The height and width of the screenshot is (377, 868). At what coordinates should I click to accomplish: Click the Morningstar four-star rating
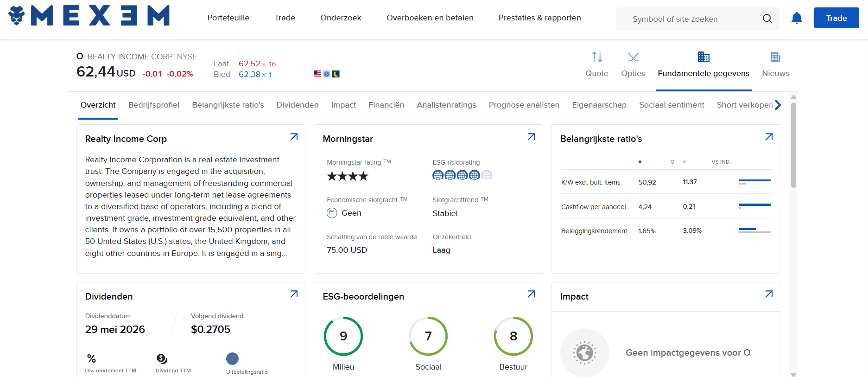coord(348,176)
